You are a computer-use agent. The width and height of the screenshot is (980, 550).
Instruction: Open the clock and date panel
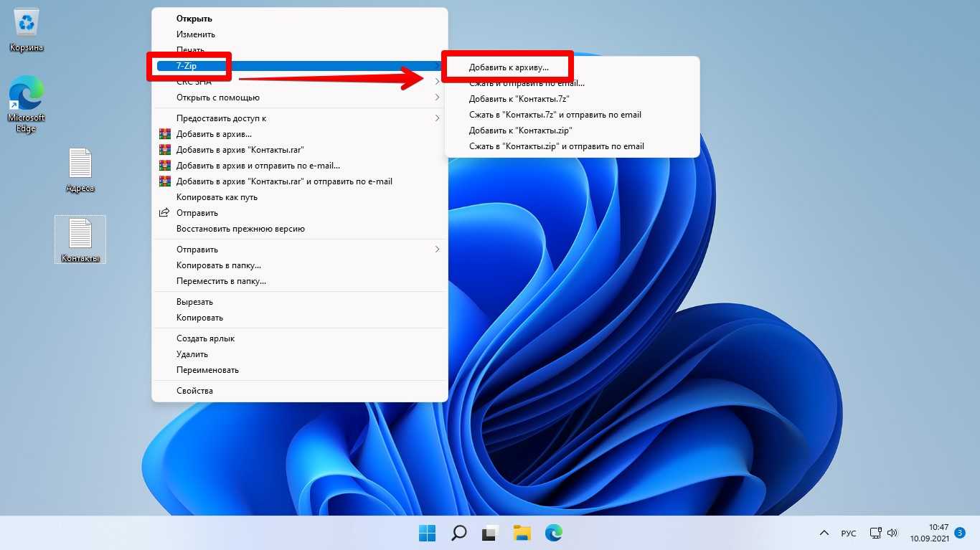click(929, 532)
